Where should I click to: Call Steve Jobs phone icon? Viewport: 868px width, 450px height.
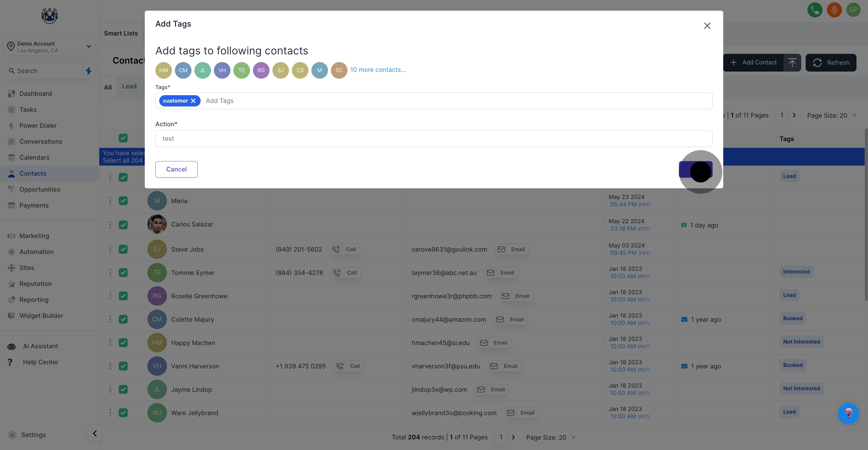tap(336, 249)
